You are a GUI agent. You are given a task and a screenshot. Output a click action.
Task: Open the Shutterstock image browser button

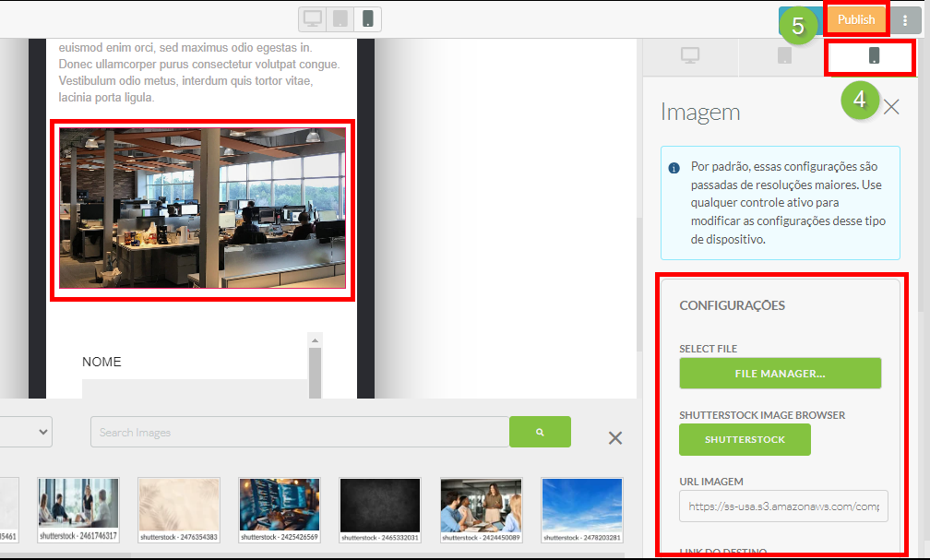[745, 440]
